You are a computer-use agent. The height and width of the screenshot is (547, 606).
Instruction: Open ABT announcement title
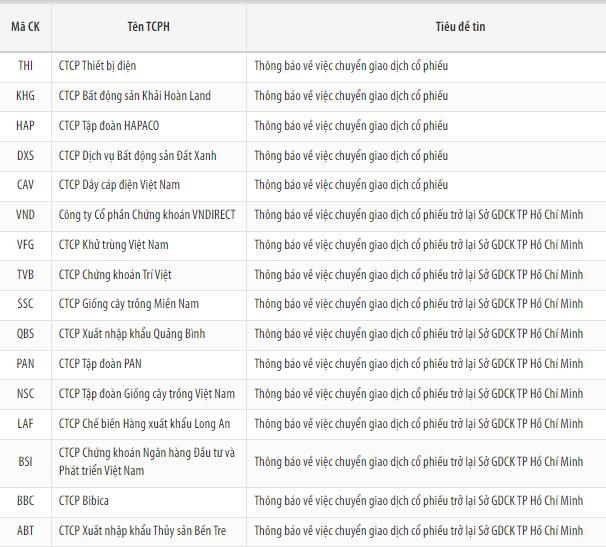pyautogui.click(x=418, y=530)
